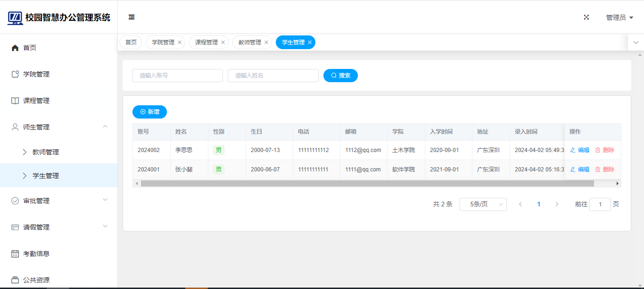The height and width of the screenshot is (289, 644).
Task: Expand the 审批管理 sidebar menu
Action: [x=105, y=200]
